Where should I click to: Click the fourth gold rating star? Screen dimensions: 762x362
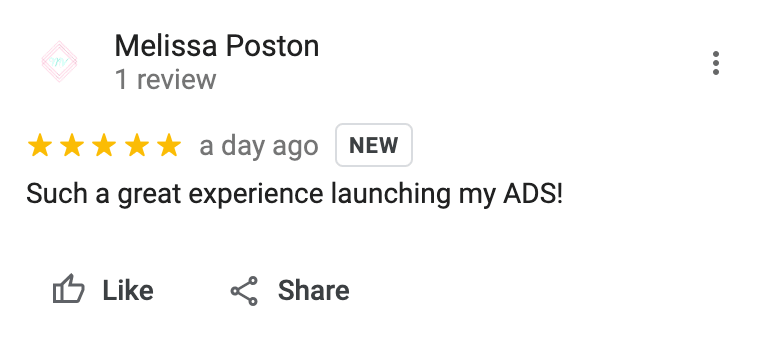click(x=137, y=146)
